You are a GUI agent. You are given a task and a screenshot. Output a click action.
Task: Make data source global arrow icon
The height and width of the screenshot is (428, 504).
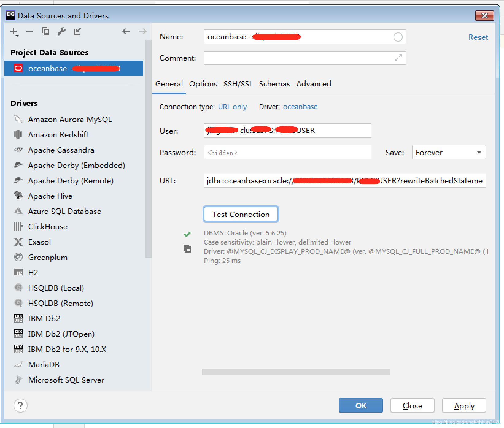(x=77, y=31)
